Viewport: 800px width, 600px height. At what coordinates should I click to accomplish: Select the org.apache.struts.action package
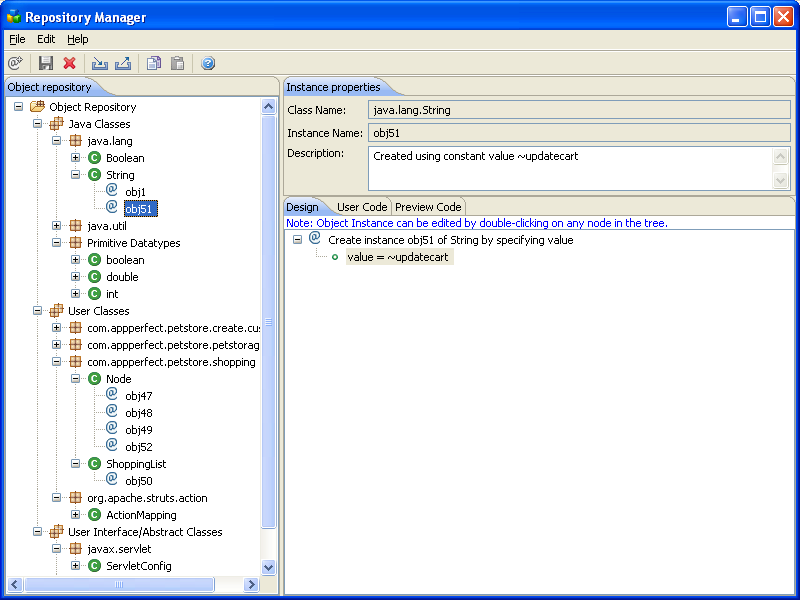147,498
